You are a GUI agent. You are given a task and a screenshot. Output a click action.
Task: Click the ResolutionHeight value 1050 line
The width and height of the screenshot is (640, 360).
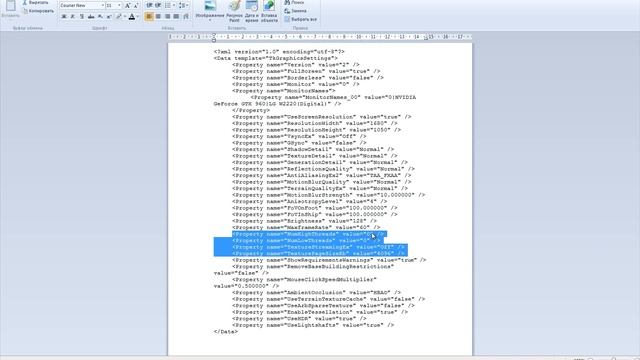click(316, 130)
